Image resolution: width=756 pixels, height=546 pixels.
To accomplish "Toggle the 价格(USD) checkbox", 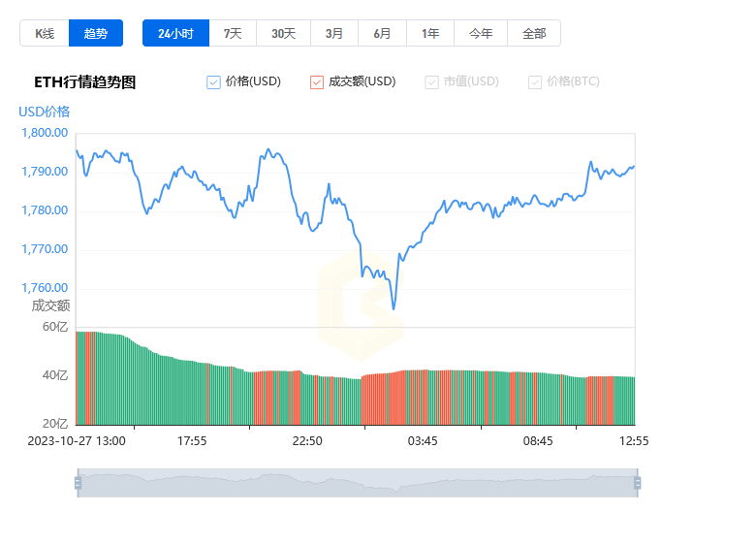I will (213, 82).
